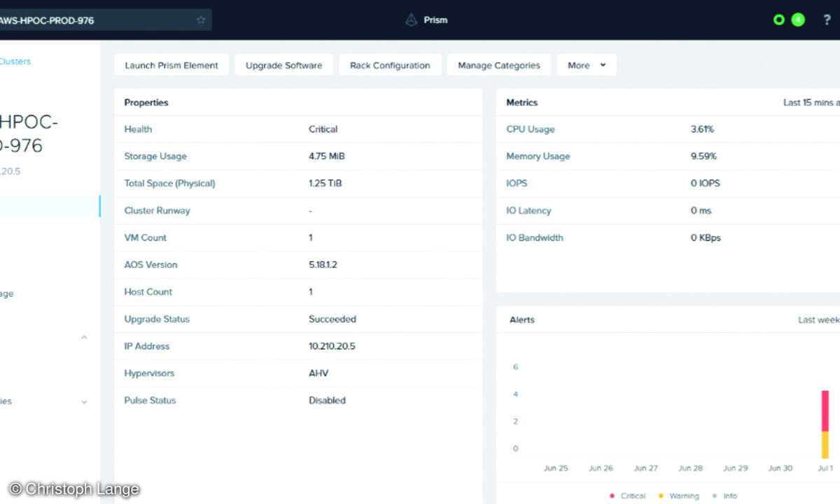Expand the More dropdown
The image size is (840, 504).
(587, 65)
